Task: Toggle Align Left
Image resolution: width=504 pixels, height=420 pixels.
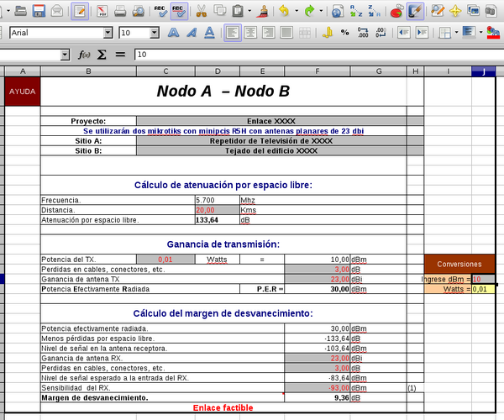Action: (233, 33)
